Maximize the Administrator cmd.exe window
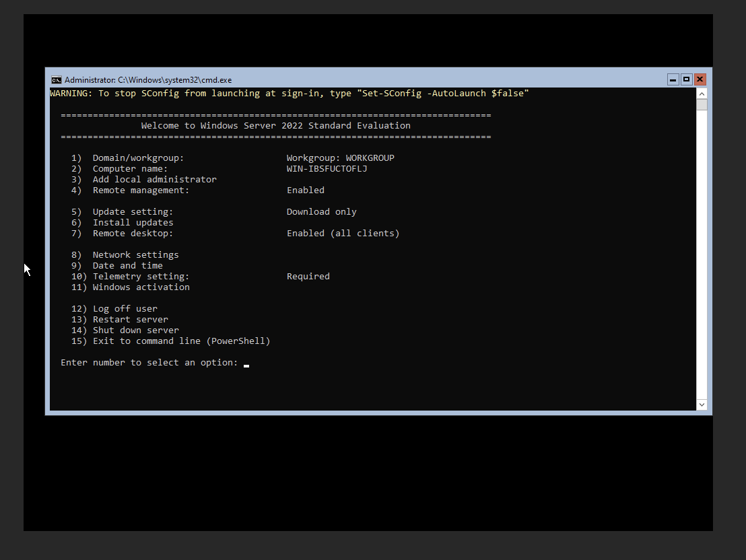This screenshot has height=560, width=746. (686, 79)
